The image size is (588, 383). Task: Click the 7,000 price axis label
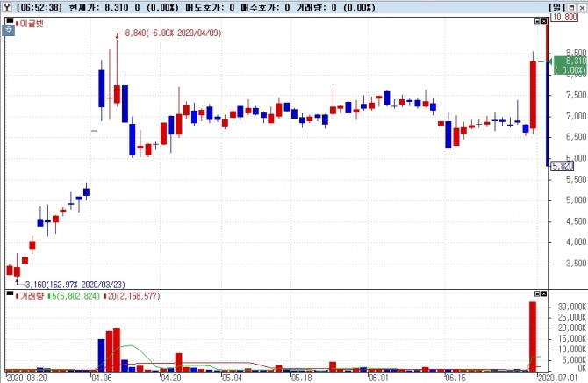tap(576, 116)
